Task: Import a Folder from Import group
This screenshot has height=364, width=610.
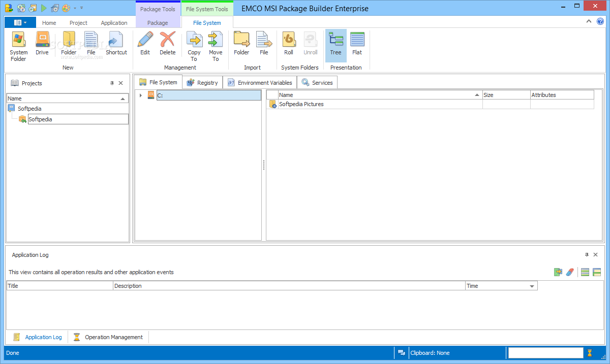Action: [x=241, y=44]
